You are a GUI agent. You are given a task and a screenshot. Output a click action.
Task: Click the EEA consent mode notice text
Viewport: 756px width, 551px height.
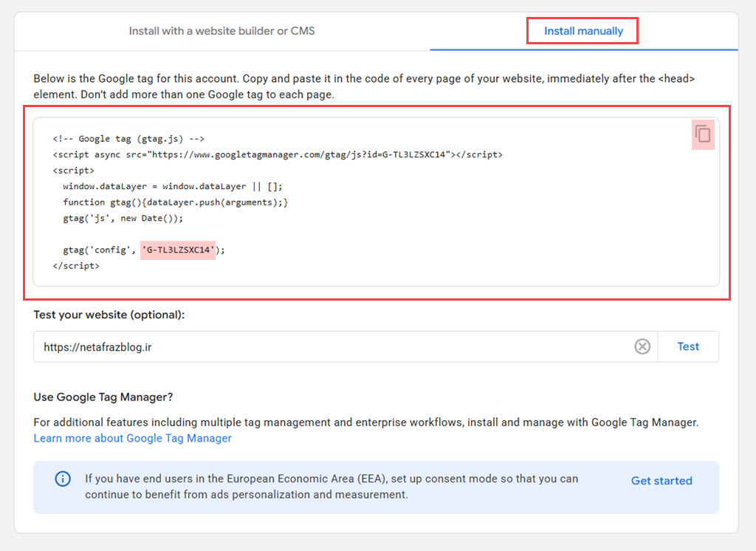coord(331,486)
